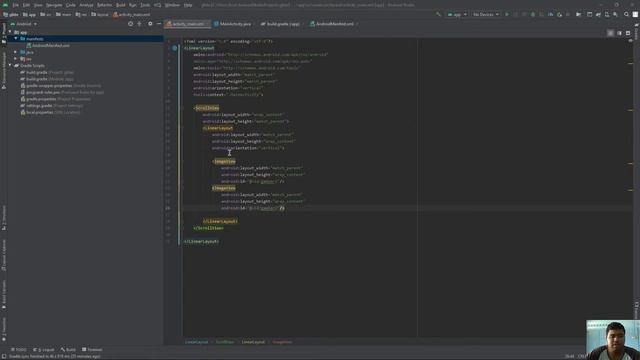Open the TODO tool window

[19, 350]
